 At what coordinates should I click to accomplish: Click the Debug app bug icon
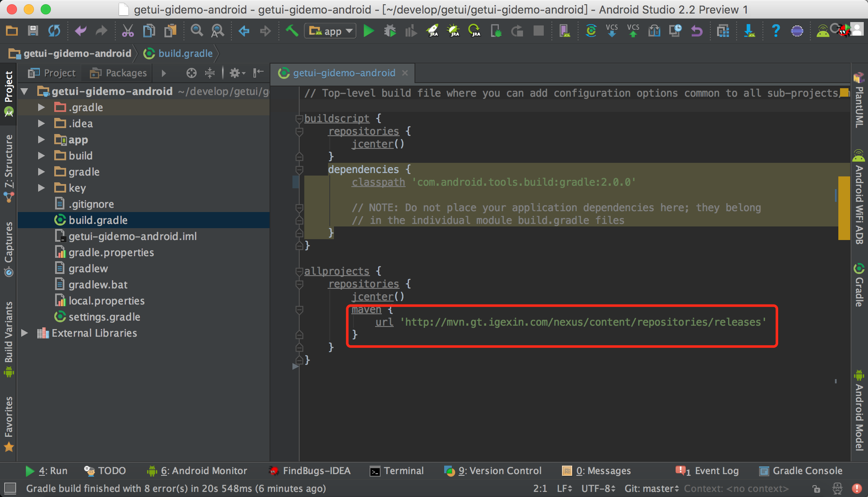pos(389,31)
